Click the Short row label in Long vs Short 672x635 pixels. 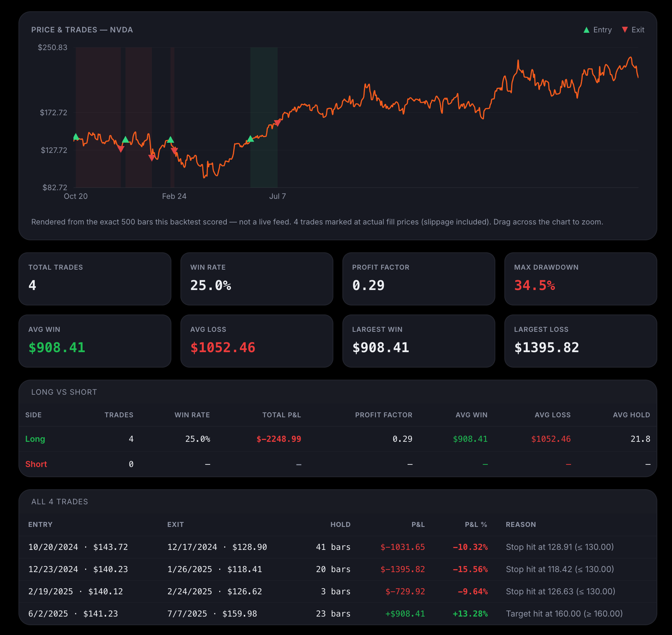click(x=36, y=464)
